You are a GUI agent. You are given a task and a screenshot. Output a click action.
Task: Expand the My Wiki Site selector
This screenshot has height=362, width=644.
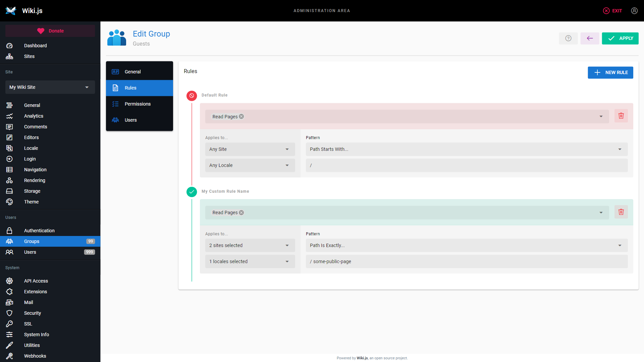point(50,87)
